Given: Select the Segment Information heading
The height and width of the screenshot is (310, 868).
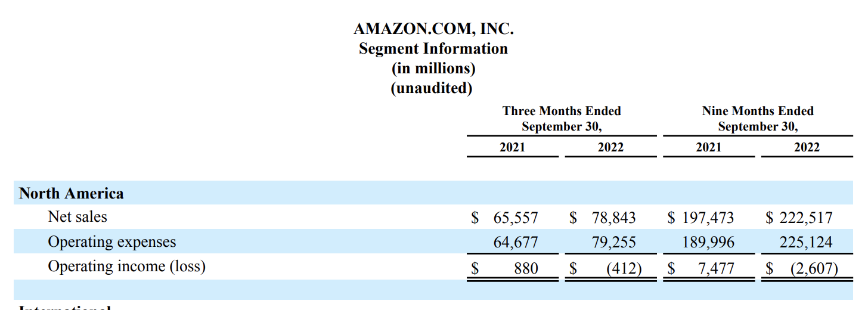Looking at the screenshot, I should (433, 48).
